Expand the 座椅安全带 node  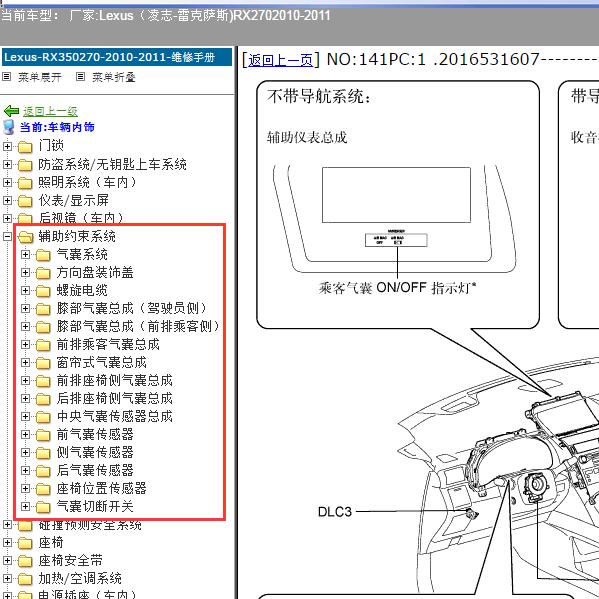point(7,560)
